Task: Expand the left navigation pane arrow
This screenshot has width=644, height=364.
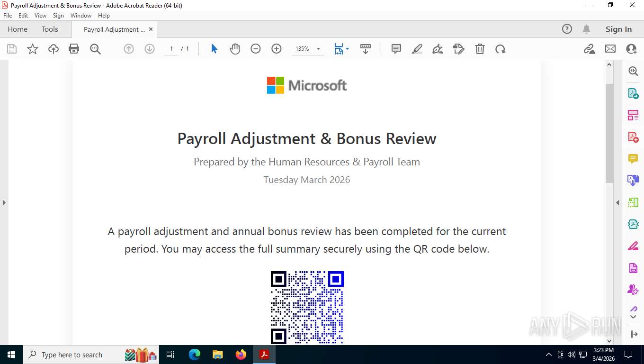Action: click(x=4, y=202)
